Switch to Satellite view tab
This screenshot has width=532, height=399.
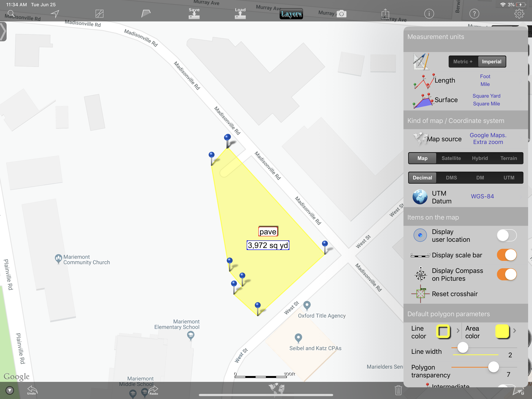[x=451, y=158]
